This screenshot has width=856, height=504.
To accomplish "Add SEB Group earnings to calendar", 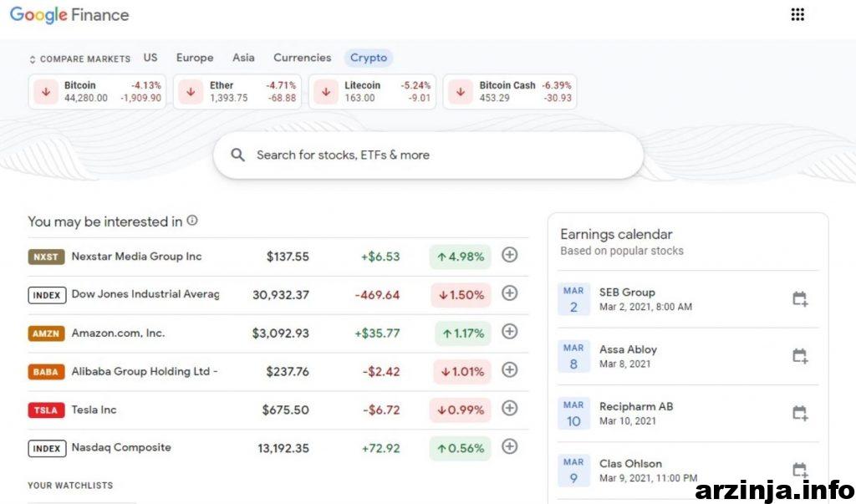I will coord(800,298).
